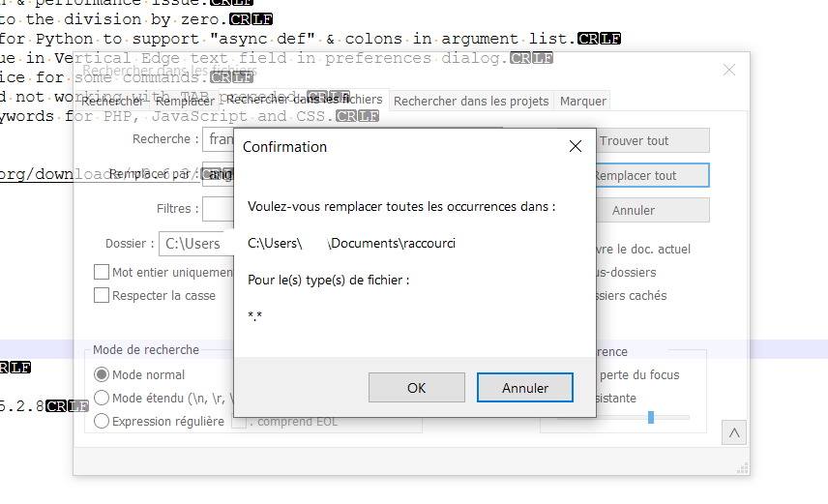Select Mode étendu radio button
Image resolution: width=828 pixels, height=504 pixels.
pyautogui.click(x=102, y=398)
